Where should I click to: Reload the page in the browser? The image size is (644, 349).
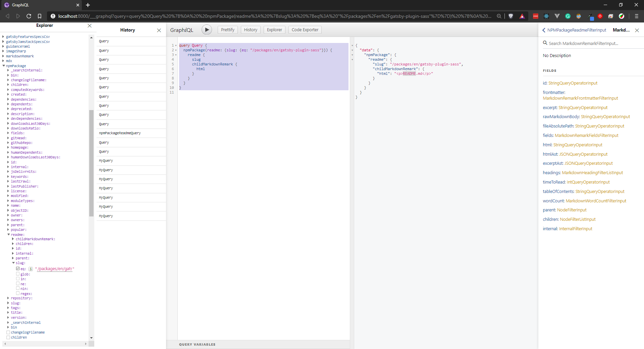point(29,16)
